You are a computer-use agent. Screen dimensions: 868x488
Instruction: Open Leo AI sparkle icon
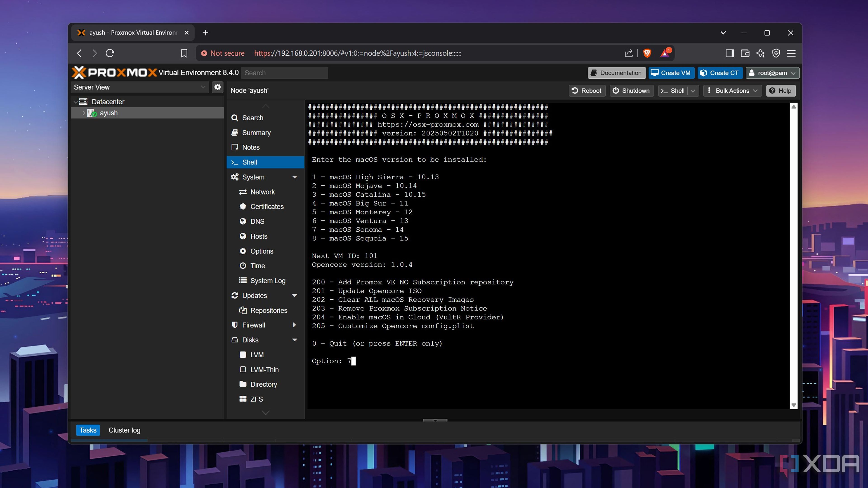pos(760,53)
